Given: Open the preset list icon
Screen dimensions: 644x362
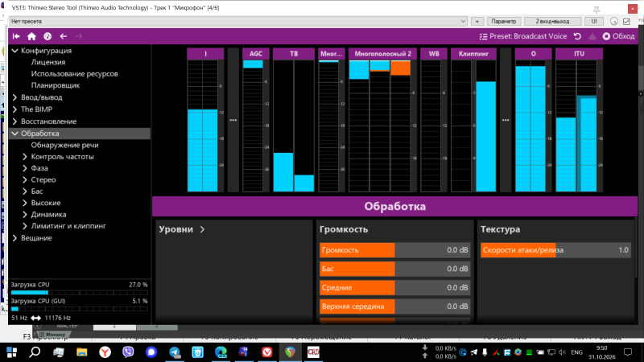Looking at the screenshot, I should coord(484,36).
